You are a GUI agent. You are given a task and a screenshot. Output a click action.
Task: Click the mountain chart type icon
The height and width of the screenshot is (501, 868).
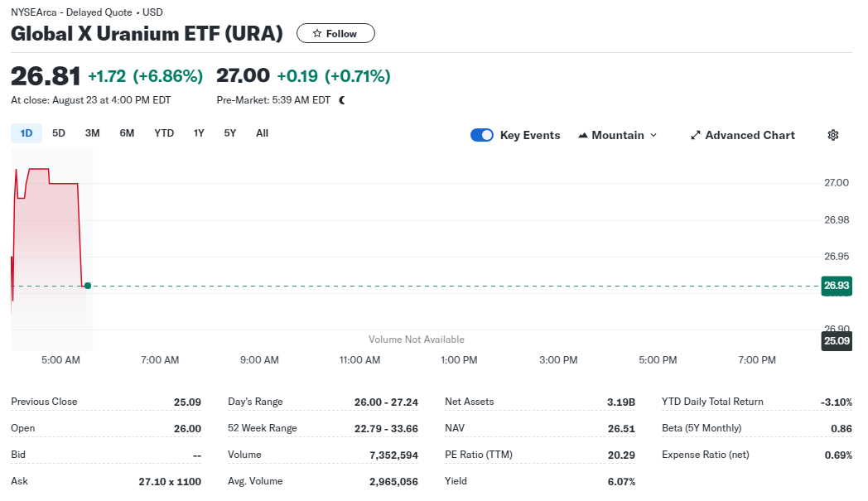(583, 135)
